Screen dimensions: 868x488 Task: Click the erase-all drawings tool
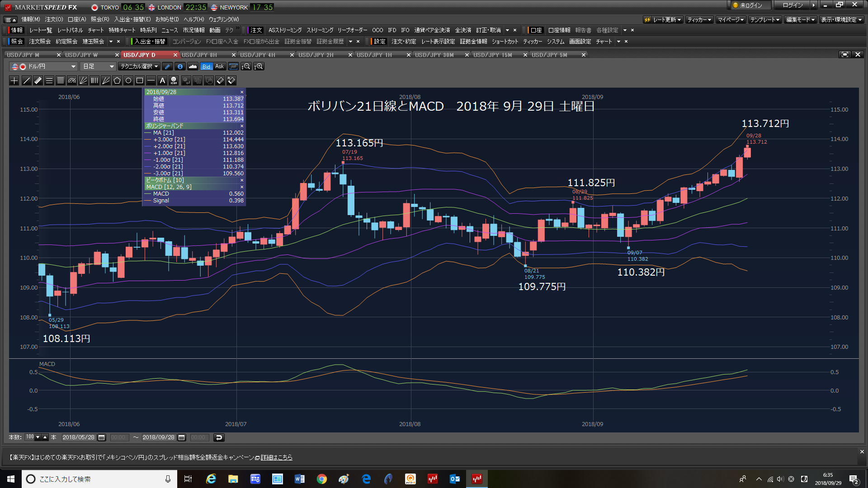pyautogui.click(x=231, y=80)
